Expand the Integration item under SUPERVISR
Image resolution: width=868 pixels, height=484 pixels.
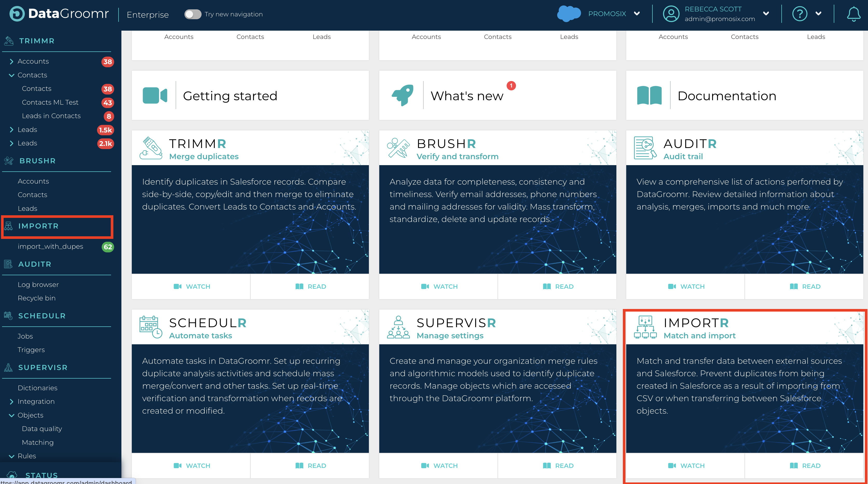(11, 401)
